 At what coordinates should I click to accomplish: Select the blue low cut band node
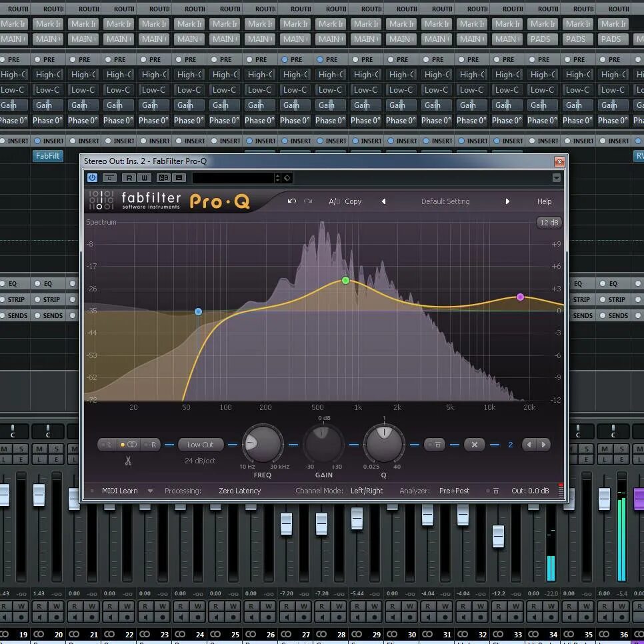click(x=199, y=312)
